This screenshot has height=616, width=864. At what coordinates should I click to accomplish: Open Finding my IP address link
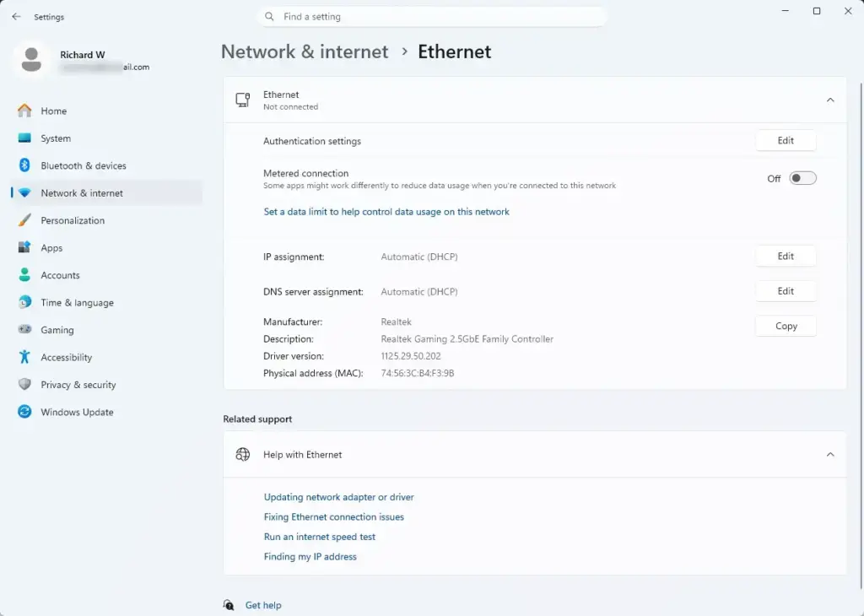[x=310, y=556]
